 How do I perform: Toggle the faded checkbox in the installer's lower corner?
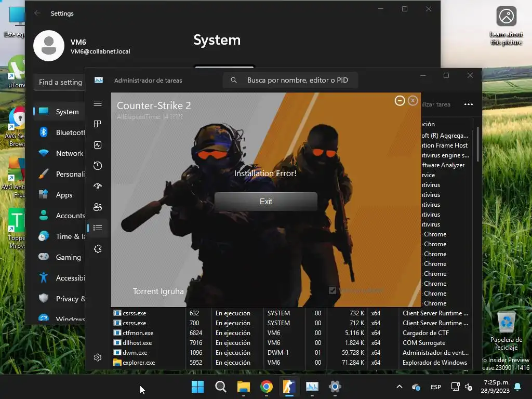(x=332, y=290)
